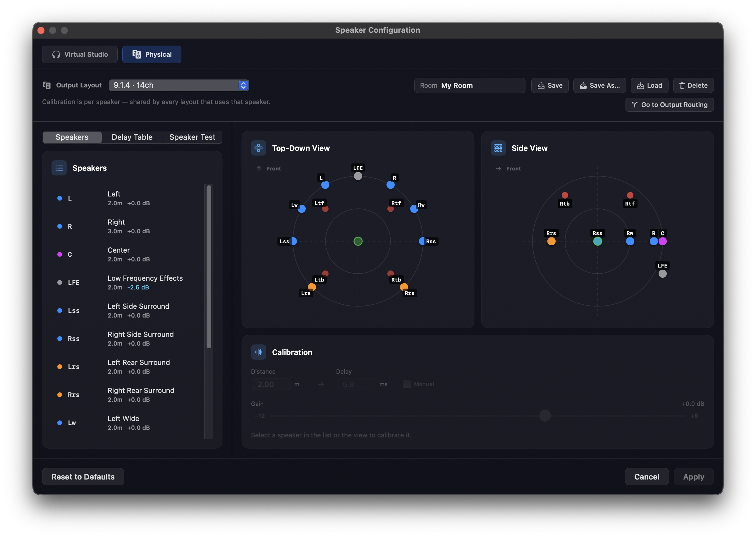This screenshot has width=756, height=538.
Task: Select the Left Rear Surround row
Action: [x=128, y=367]
